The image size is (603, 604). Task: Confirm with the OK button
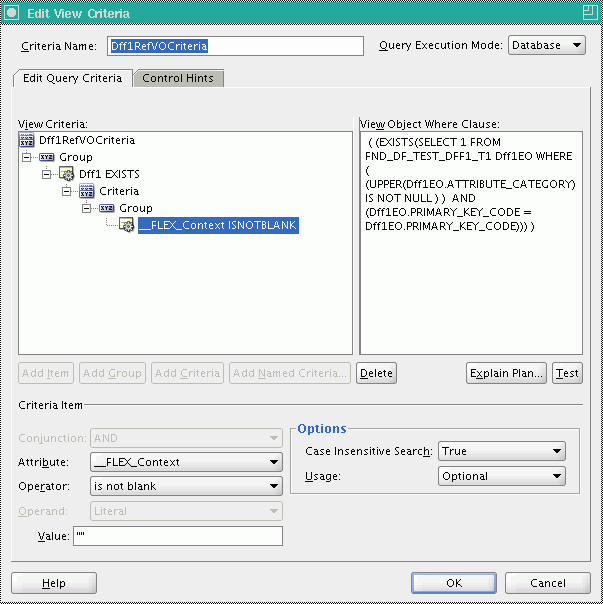click(x=454, y=583)
